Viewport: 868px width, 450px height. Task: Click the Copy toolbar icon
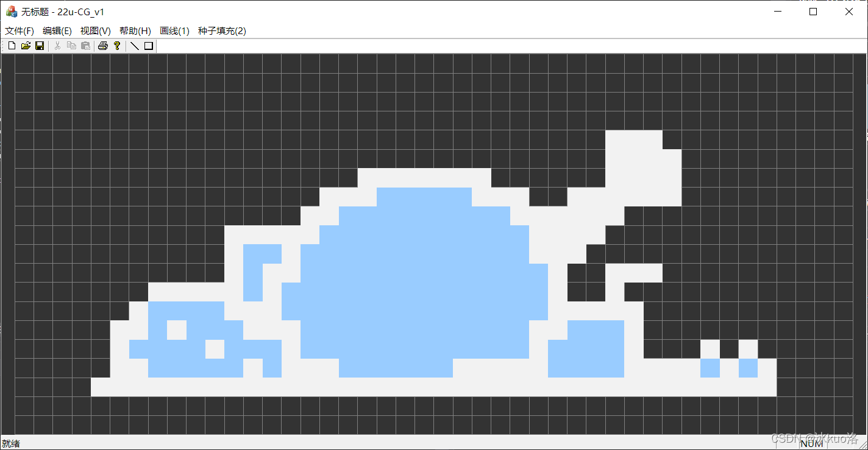pos(71,46)
